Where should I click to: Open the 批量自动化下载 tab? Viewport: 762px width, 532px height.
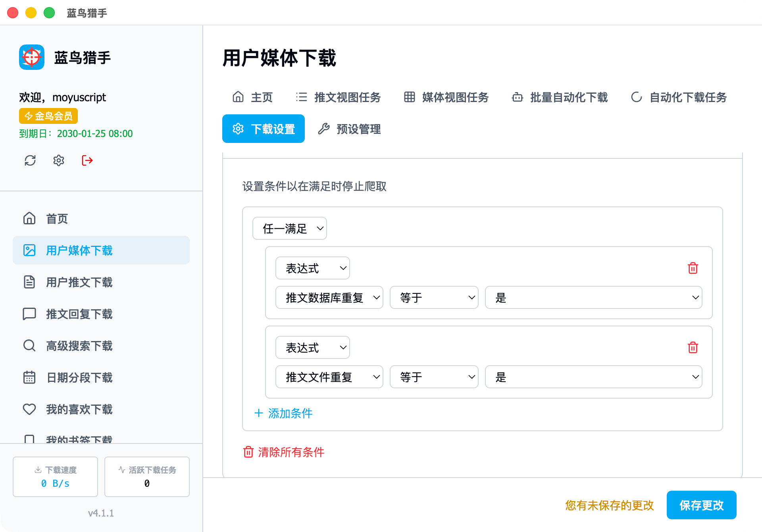[560, 97]
